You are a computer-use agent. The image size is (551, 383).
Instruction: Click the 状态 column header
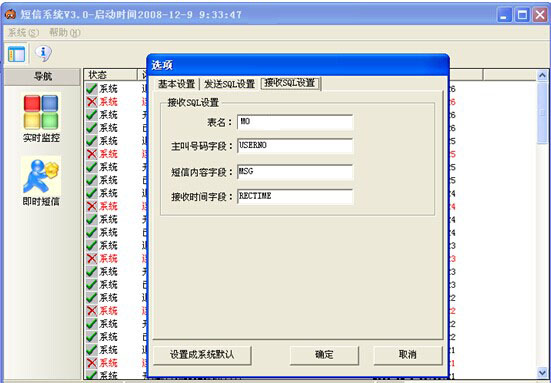(110, 75)
